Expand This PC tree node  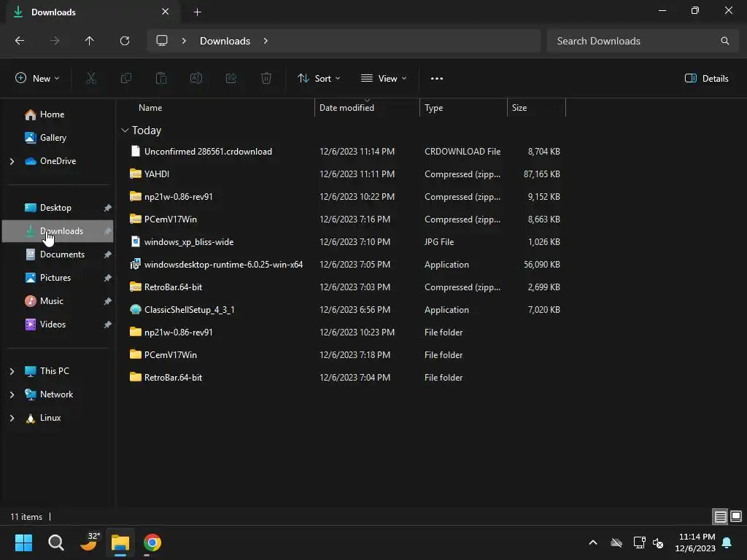pyautogui.click(x=12, y=371)
